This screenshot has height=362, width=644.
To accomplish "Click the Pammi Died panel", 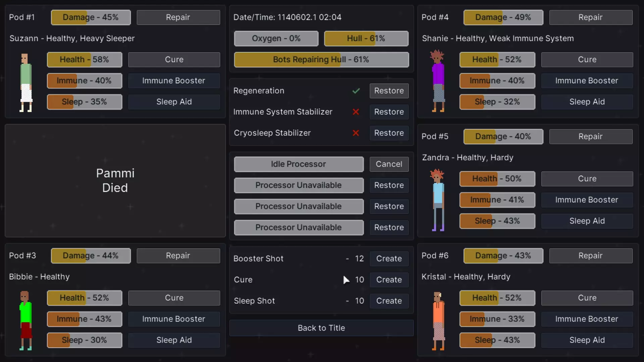I will pyautogui.click(x=115, y=181).
